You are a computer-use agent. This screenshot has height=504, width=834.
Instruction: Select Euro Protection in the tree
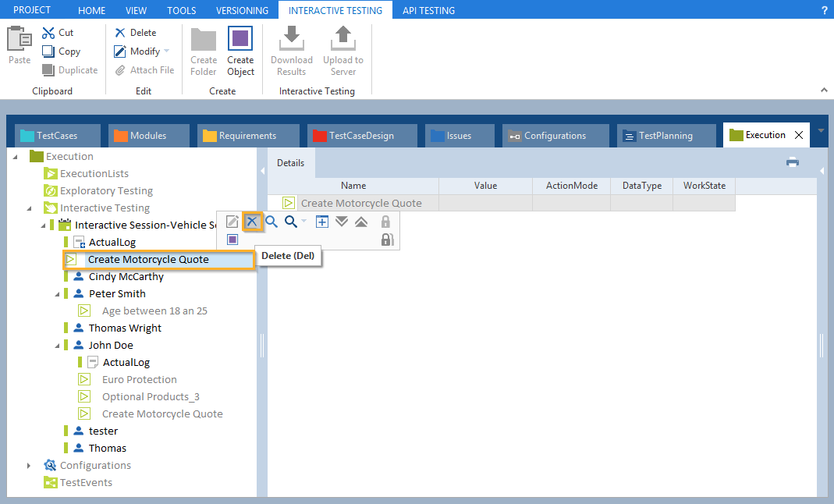click(x=139, y=380)
